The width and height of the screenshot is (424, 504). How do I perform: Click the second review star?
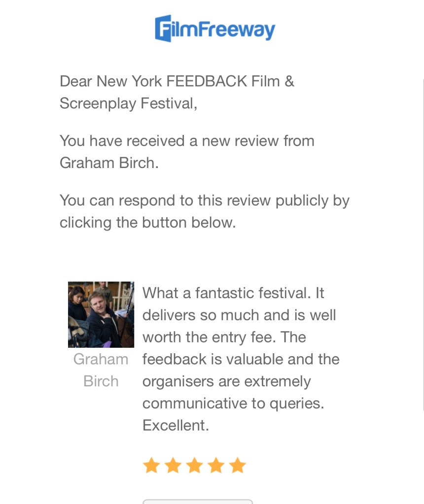[173, 465]
